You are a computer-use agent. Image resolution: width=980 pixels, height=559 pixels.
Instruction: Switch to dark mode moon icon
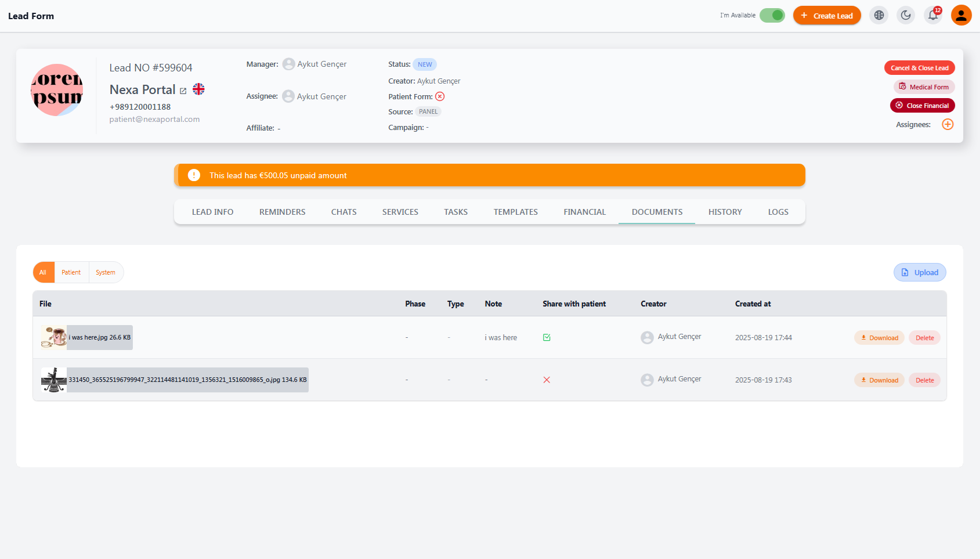tap(906, 16)
